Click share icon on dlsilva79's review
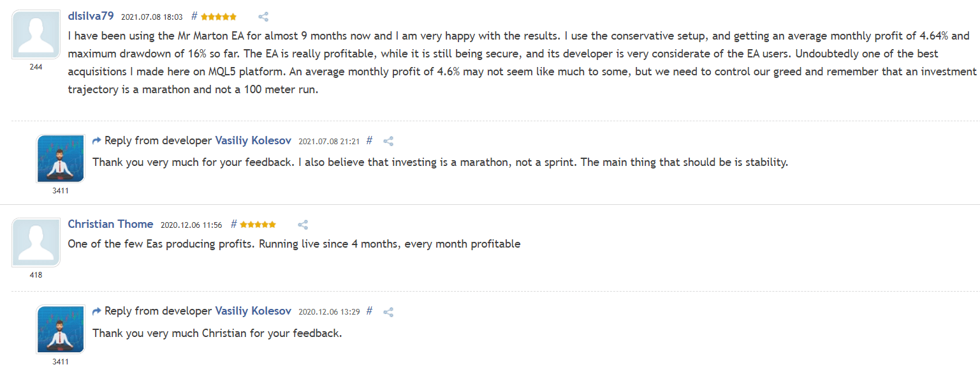Image resolution: width=980 pixels, height=374 pixels. click(263, 17)
